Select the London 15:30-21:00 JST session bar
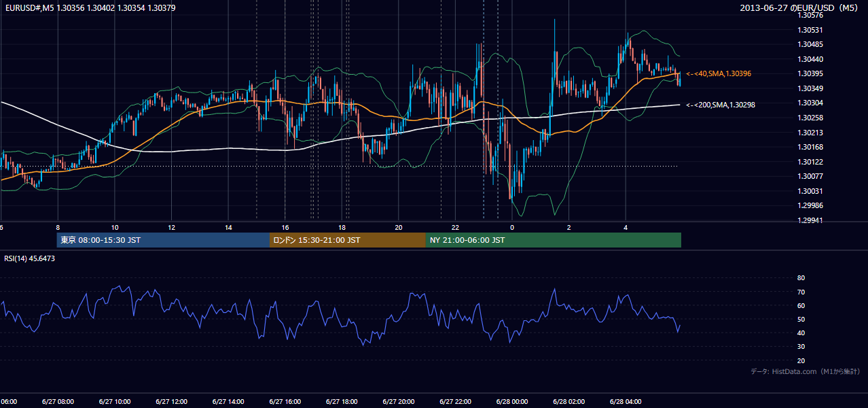This screenshot has width=868, height=408. (x=348, y=240)
